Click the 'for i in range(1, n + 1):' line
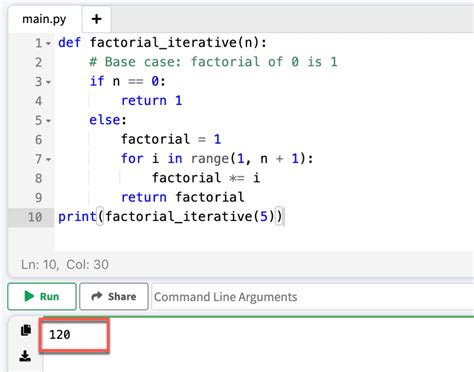This screenshot has height=372, width=474. pos(217,159)
